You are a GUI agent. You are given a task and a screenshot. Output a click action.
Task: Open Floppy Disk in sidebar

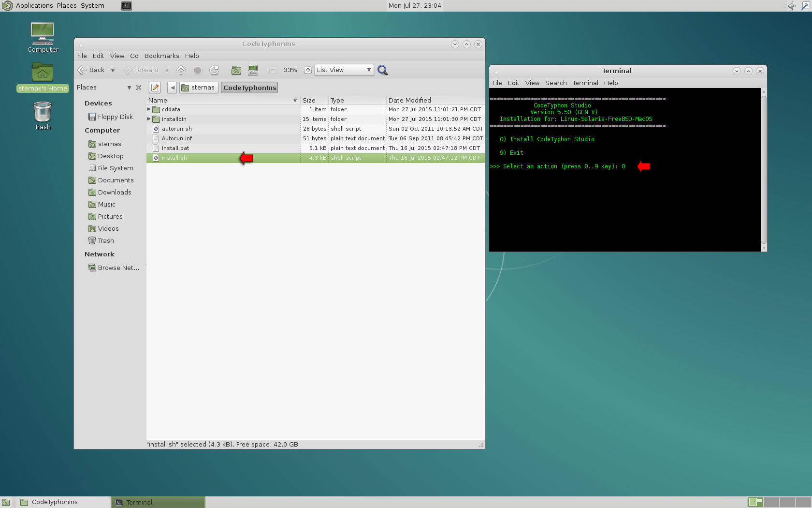(111, 117)
